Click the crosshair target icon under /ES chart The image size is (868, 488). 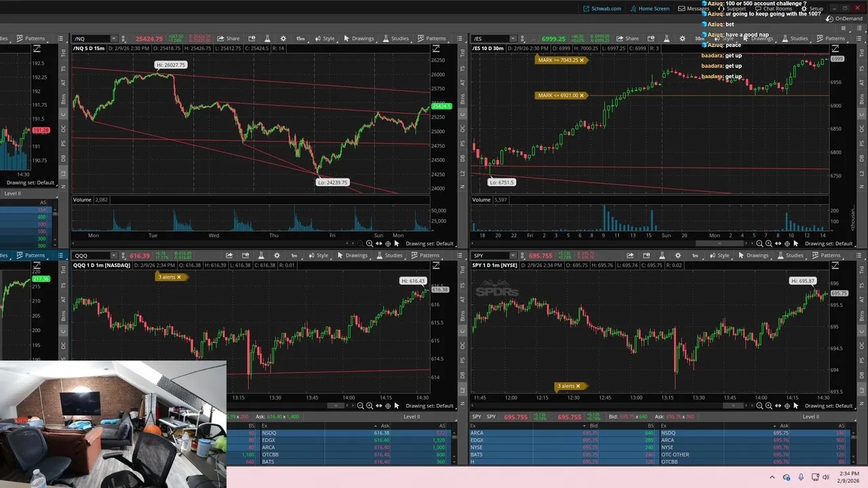[787, 243]
